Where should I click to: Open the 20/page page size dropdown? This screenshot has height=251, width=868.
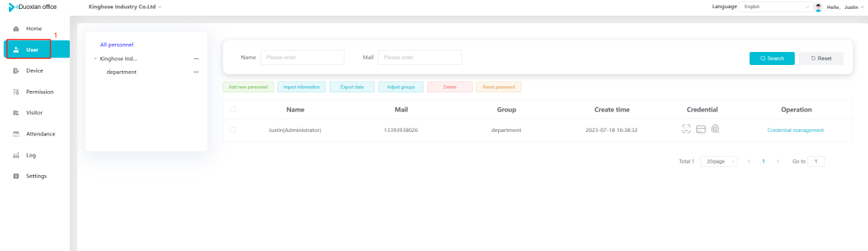719,161
